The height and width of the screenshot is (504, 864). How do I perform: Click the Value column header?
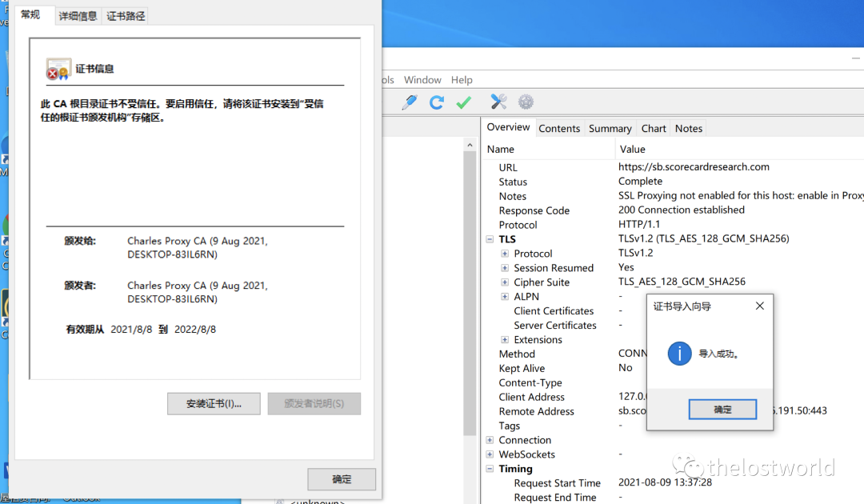(x=739, y=150)
